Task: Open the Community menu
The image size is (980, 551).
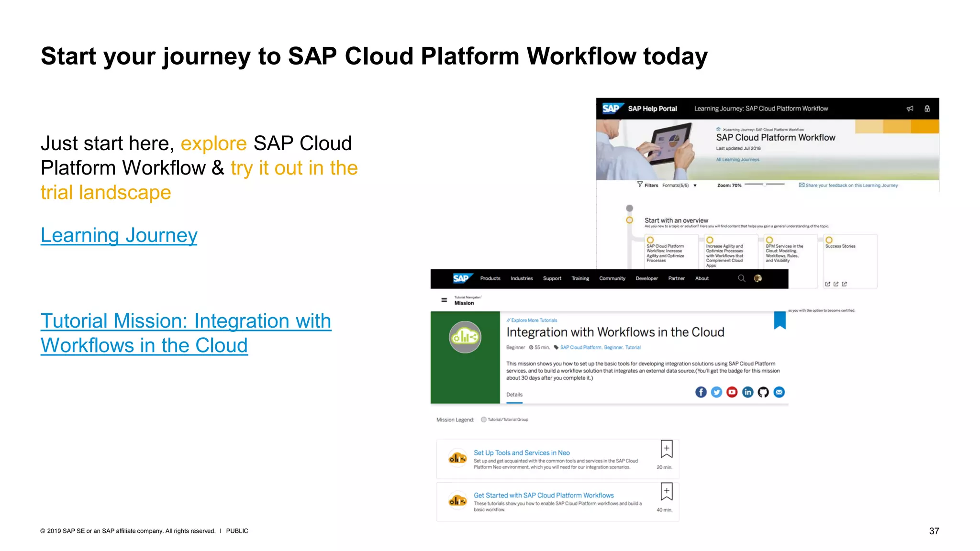Action: (x=612, y=278)
